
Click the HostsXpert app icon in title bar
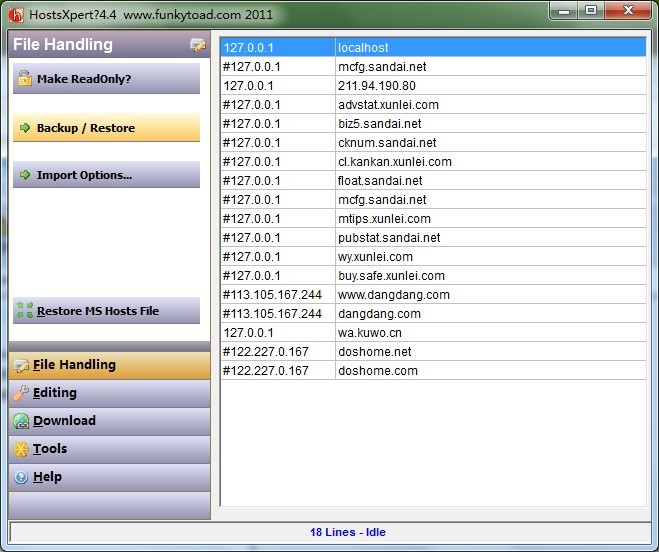click(x=16, y=12)
